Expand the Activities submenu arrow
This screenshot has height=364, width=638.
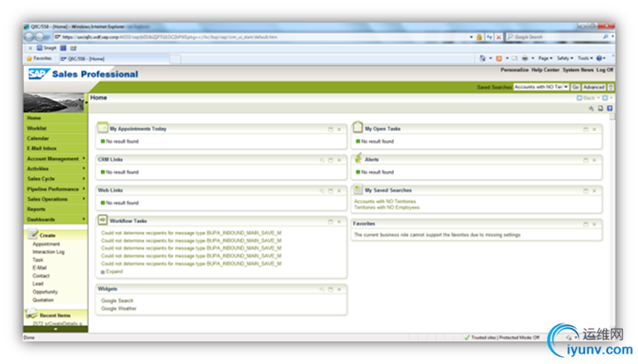pos(84,168)
